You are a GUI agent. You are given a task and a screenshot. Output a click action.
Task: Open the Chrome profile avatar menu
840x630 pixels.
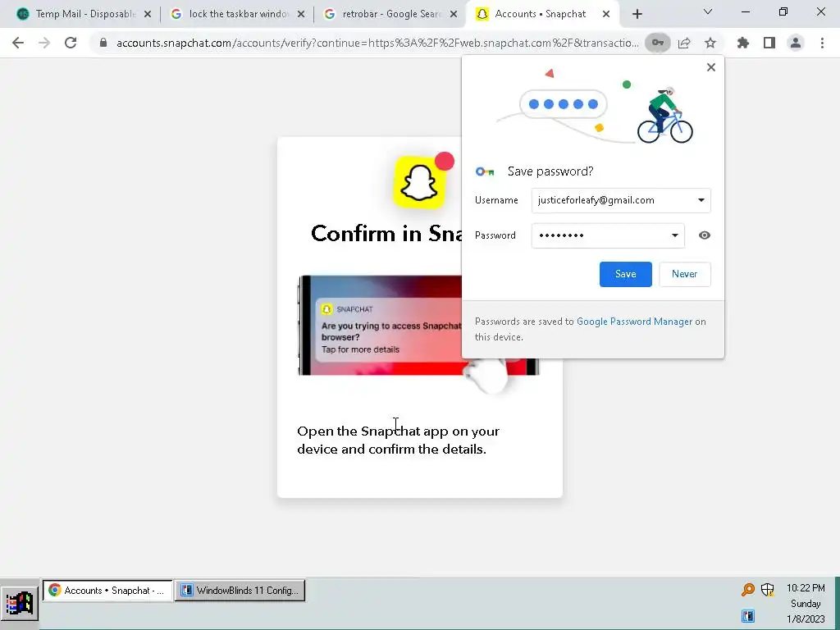coord(796,43)
